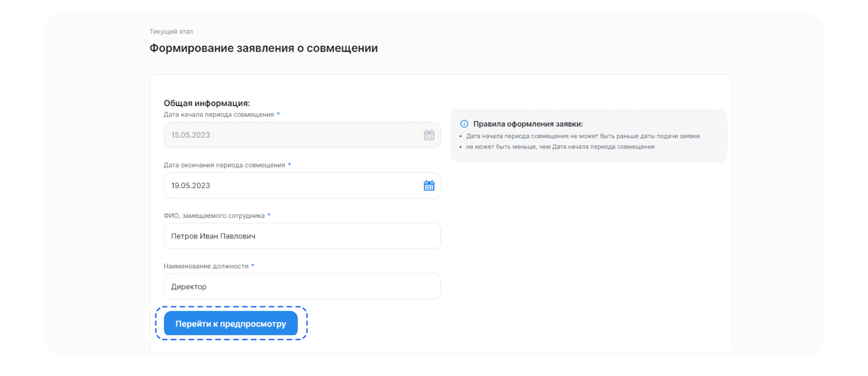Click rule text не может быть меньше
Screen dimensions: 868x376
pos(560,147)
